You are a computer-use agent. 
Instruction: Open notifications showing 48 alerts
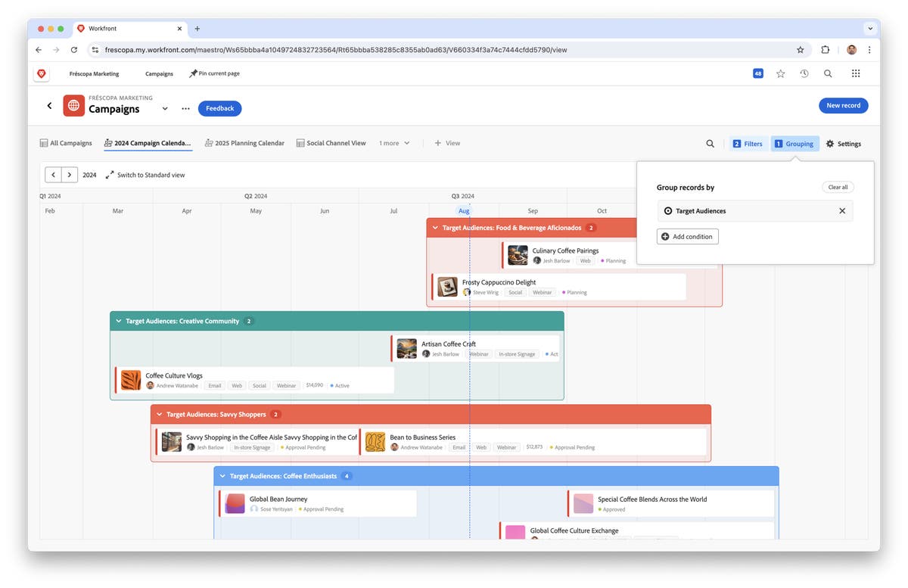pyautogui.click(x=757, y=73)
